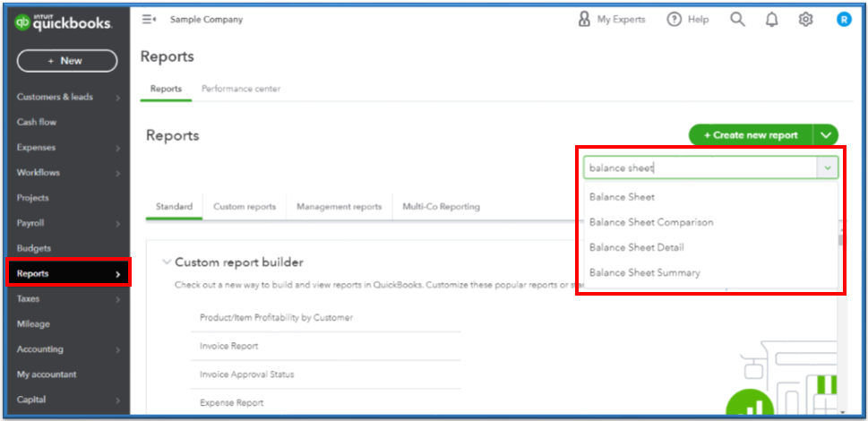Click the balance sheet search field
This screenshot has width=868, height=421.
[x=700, y=168]
